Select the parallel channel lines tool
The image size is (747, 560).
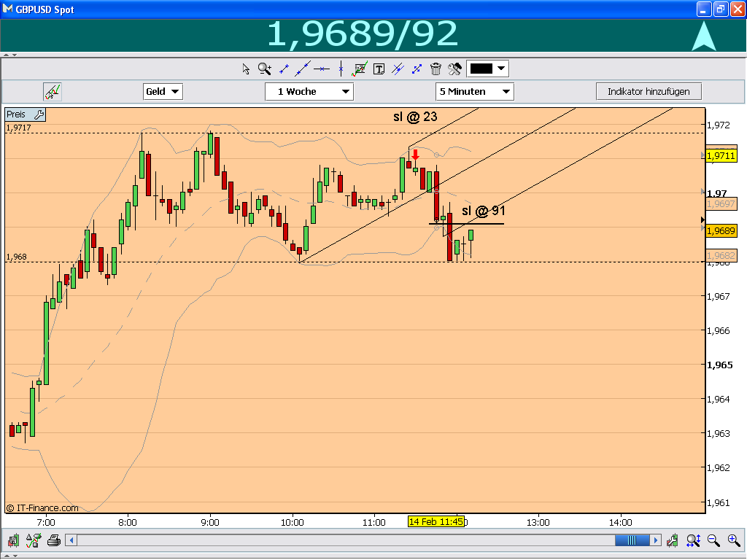398,69
